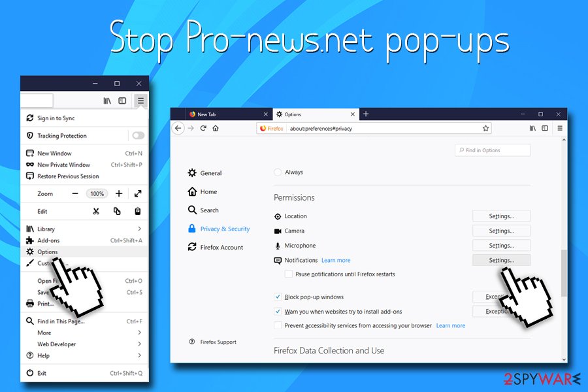Image resolution: width=588 pixels, height=392 pixels.
Task: Click the Home toolbar icon
Action: [216, 128]
